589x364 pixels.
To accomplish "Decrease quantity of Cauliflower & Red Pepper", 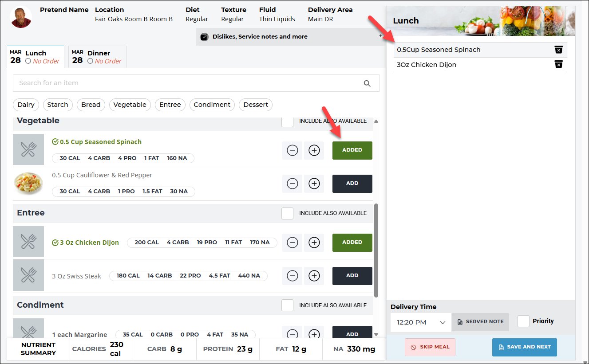I will [x=292, y=184].
